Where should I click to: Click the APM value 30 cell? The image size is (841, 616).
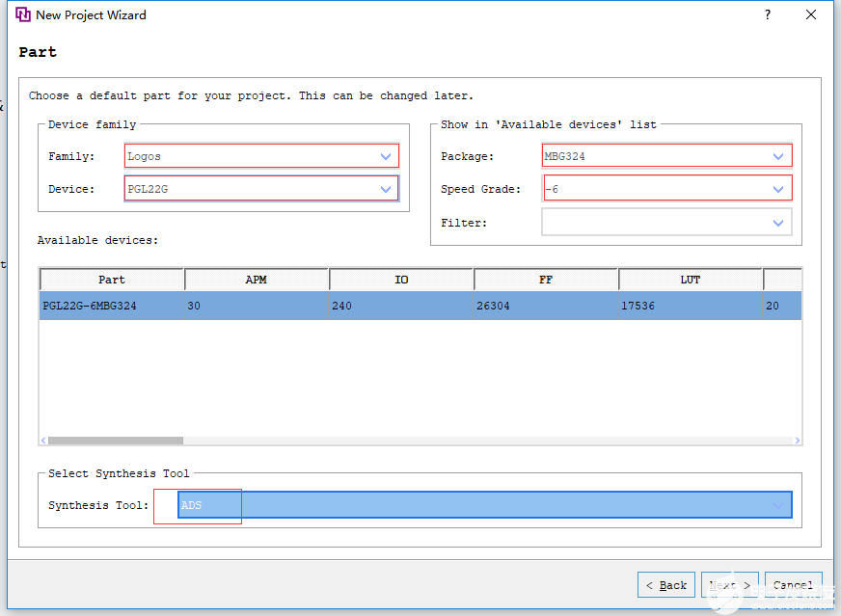(257, 306)
